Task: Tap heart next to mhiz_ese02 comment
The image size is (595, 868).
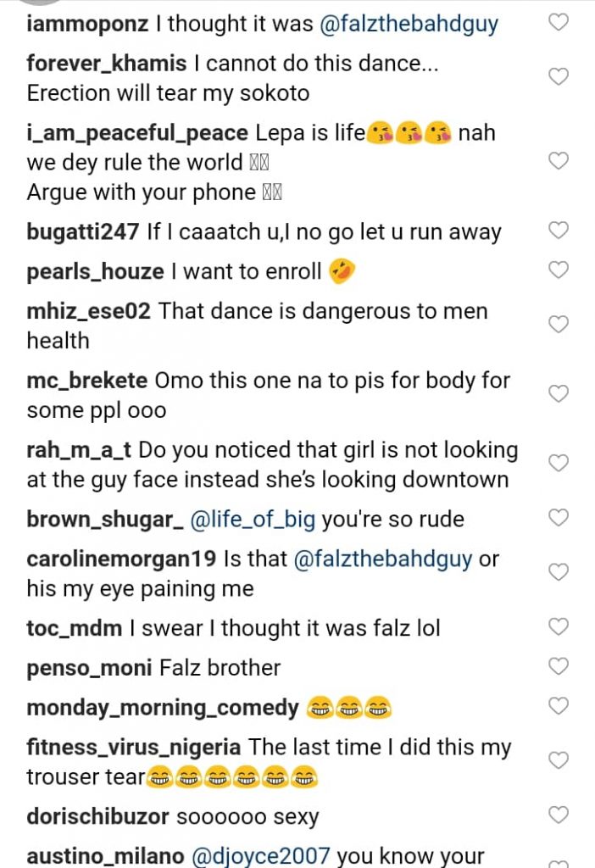Action: pos(559,324)
